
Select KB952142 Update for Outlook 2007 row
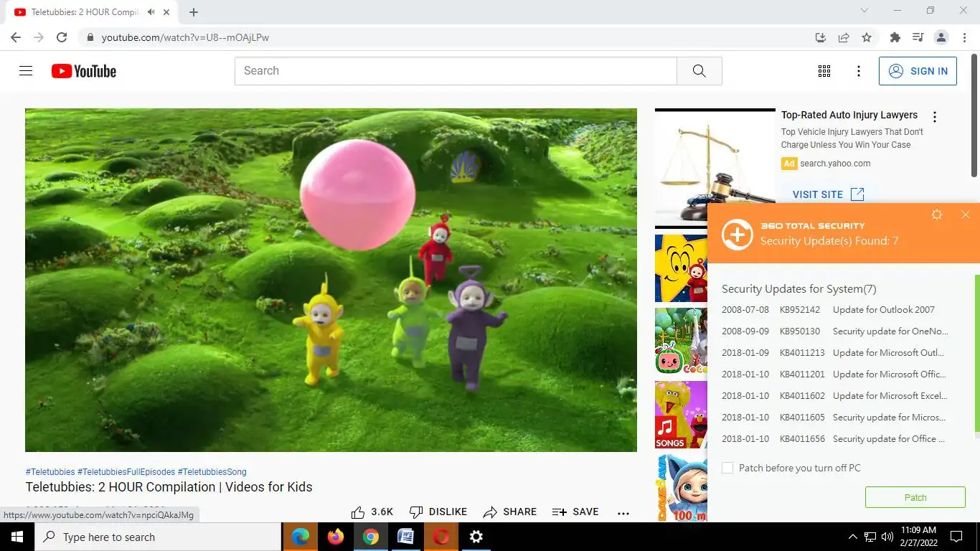click(x=836, y=310)
